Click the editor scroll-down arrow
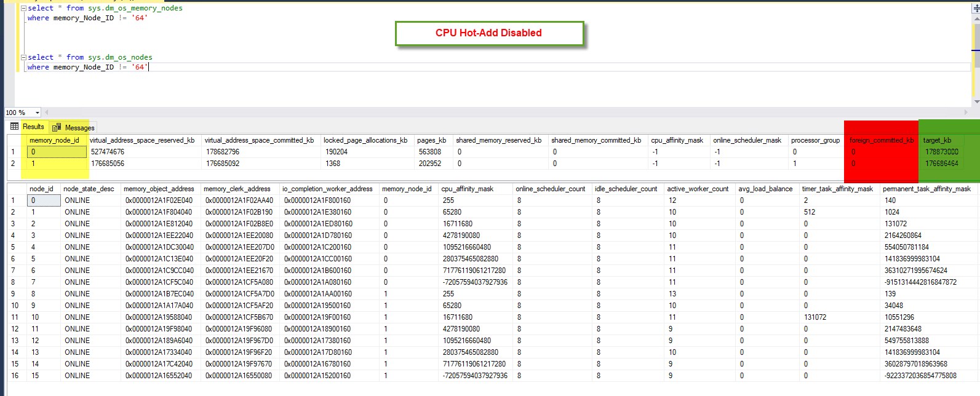Image resolution: width=980 pixels, height=396 pixels. pyautogui.click(x=976, y=101)
